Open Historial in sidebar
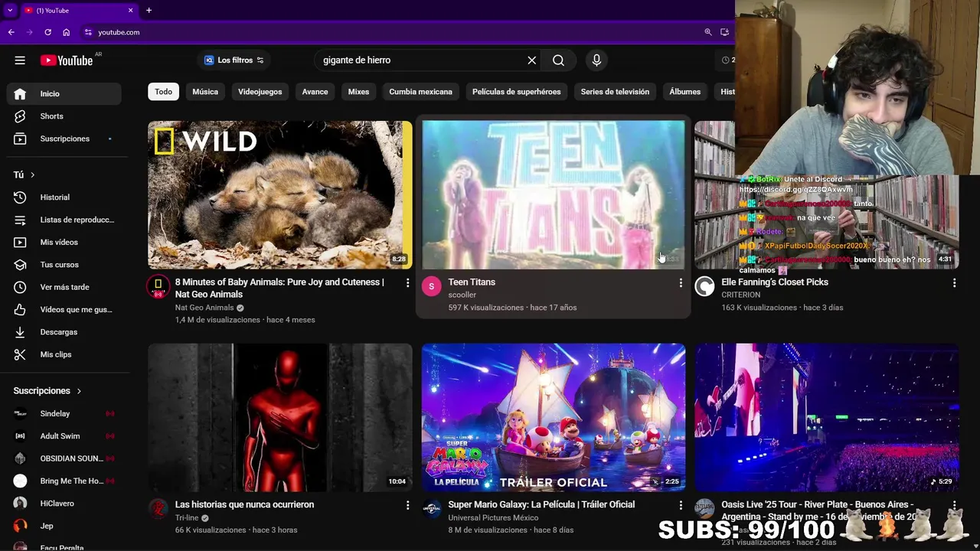This screenshot has width=980, height=551. coord(64,197)
